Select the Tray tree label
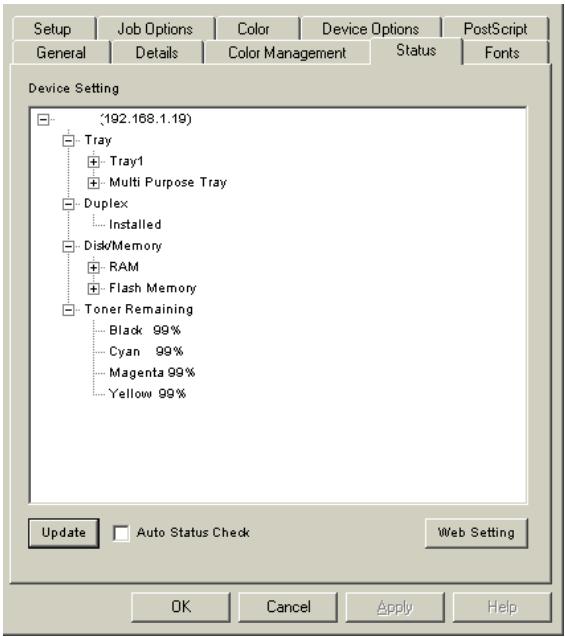 98,140
